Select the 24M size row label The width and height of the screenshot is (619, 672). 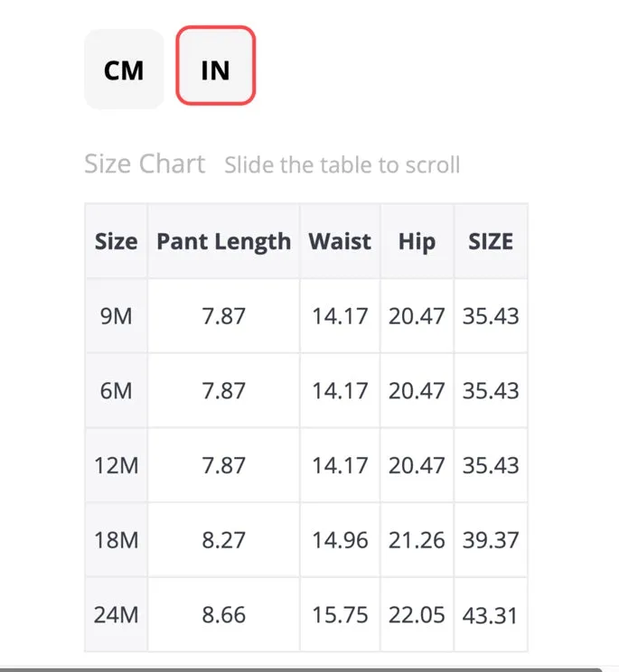point(117,614)
